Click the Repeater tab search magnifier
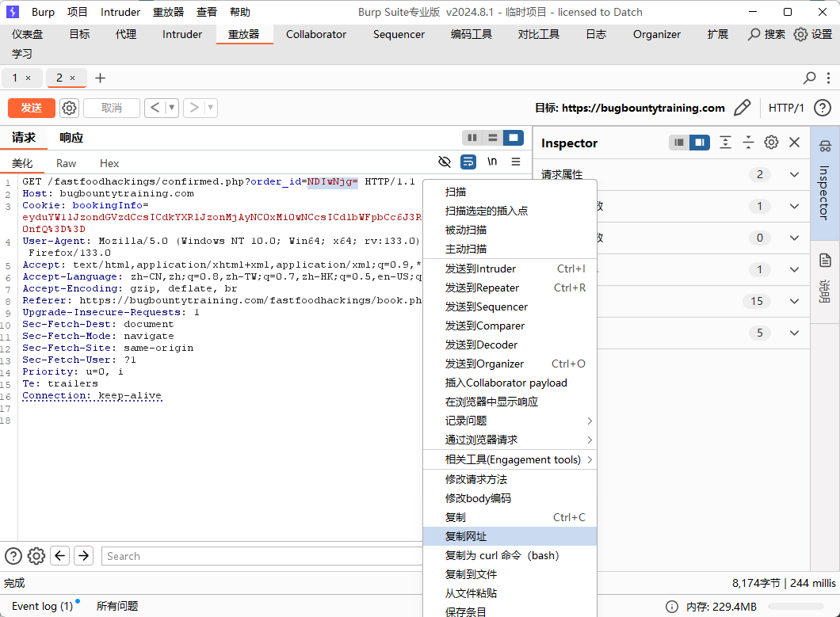Viewport: 840px width, 617px height. click(809, 78)
